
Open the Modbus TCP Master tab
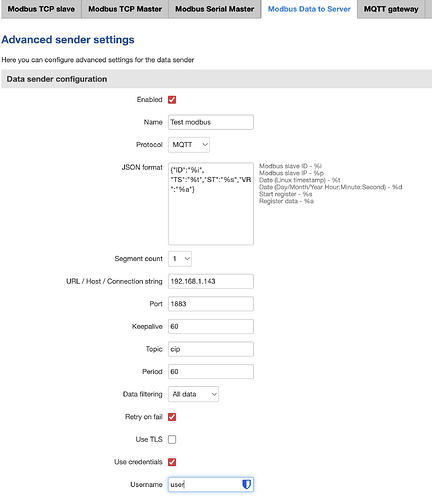point(125,9)
